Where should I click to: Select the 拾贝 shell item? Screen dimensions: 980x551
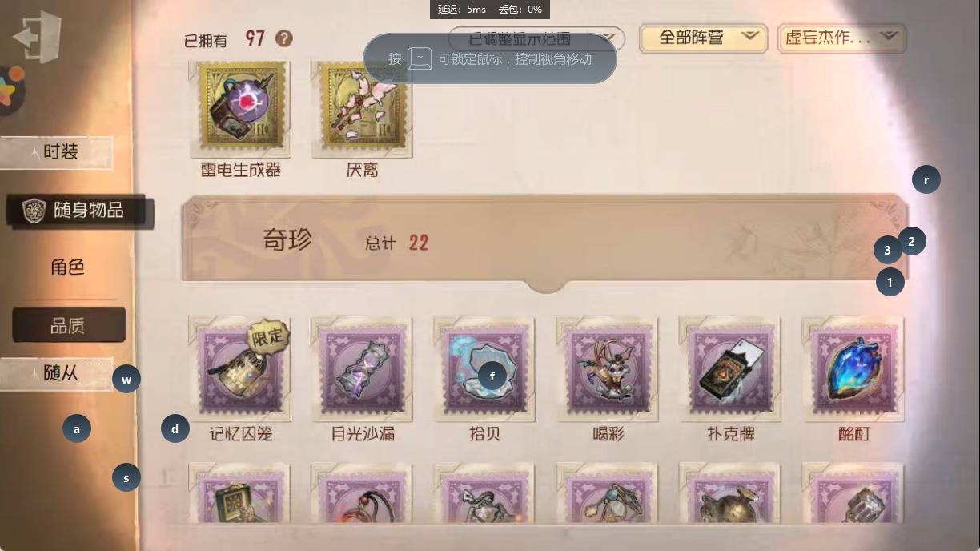click(x=485, y=368)
